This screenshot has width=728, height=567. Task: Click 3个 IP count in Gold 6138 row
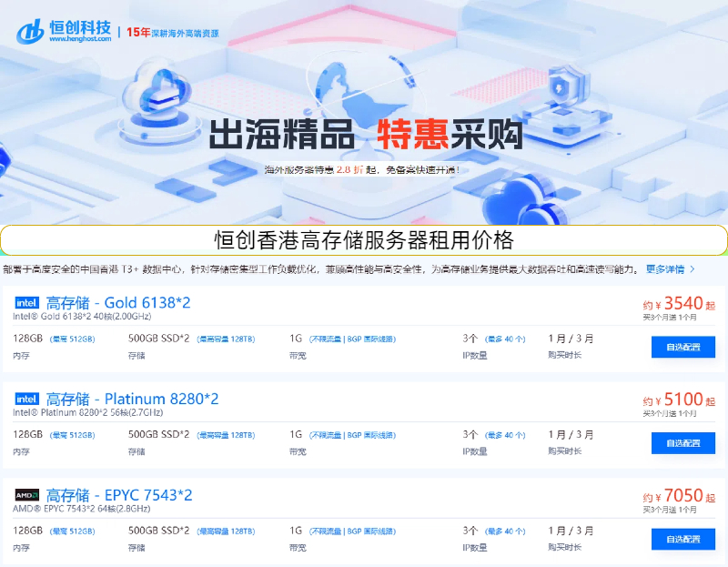[470, 339]
